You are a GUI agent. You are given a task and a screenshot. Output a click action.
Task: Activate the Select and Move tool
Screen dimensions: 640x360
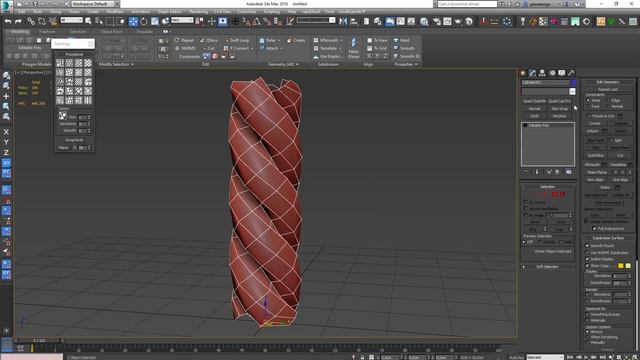click(133, 21)
